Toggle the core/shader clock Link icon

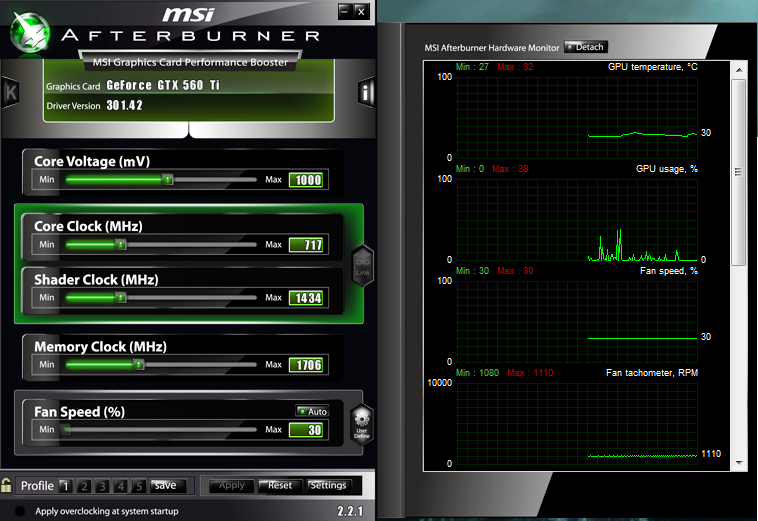click(x=362, y=261)
